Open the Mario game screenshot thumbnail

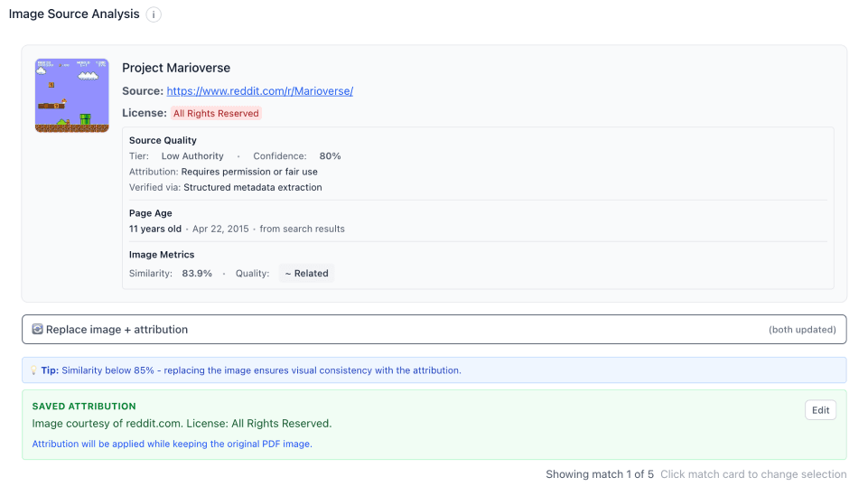(x=71, y=96)
